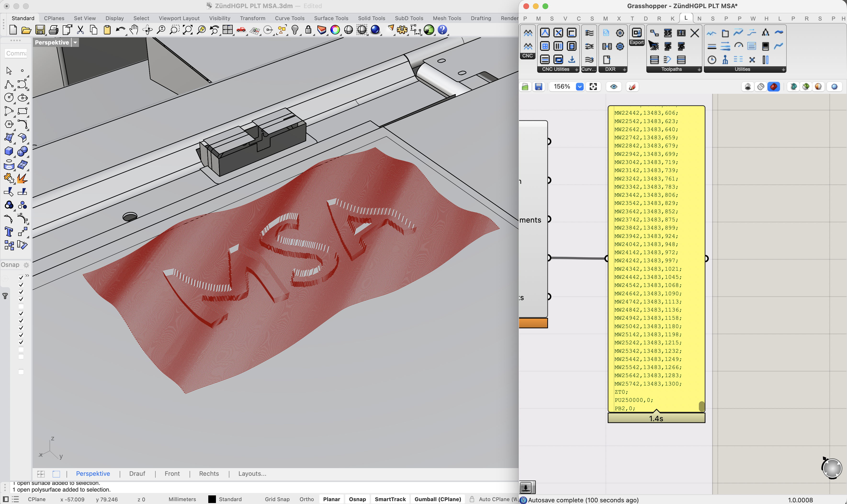
Task: Disable Planar mode in status bar
Action: pos(331,499)
